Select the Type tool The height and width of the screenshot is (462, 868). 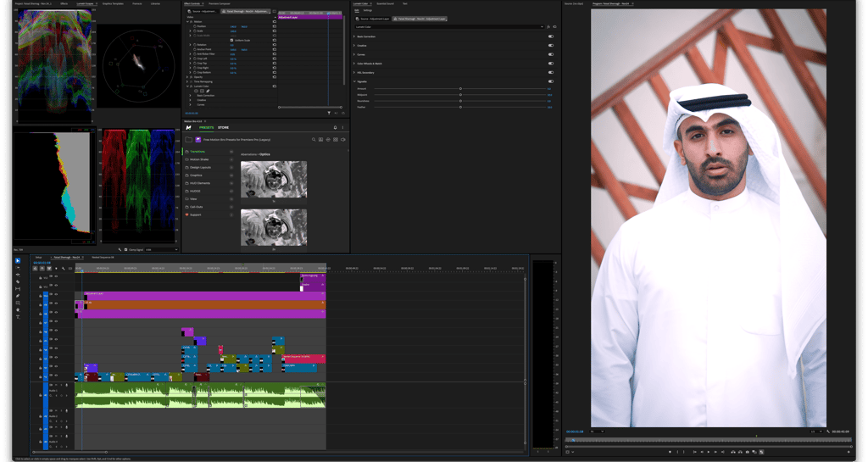[x=18, y=317]
